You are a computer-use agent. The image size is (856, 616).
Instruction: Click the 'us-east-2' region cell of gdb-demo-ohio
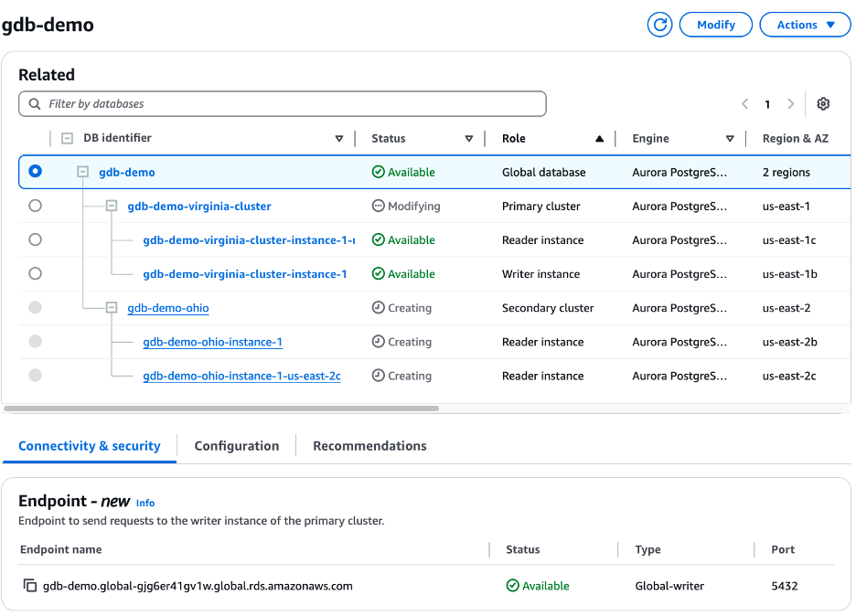click(786, 308)
